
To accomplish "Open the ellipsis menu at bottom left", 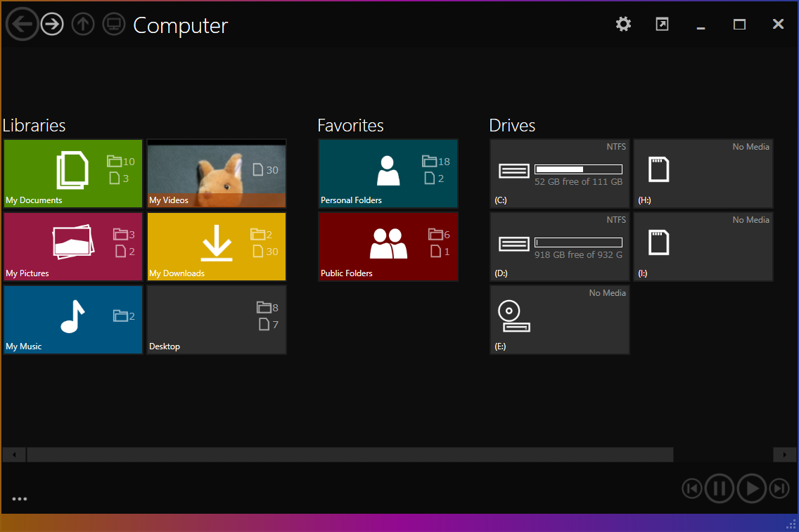I will click(x=19, y=499).
